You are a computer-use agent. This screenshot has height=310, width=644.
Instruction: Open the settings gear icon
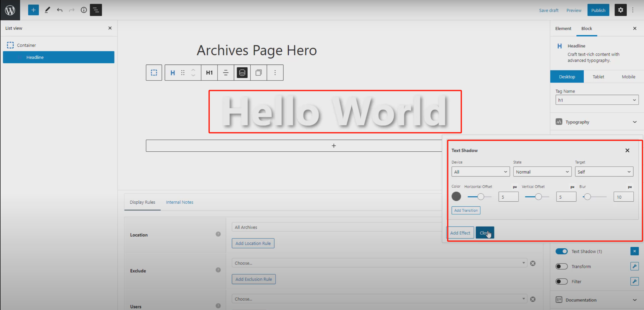pos(620,10)
